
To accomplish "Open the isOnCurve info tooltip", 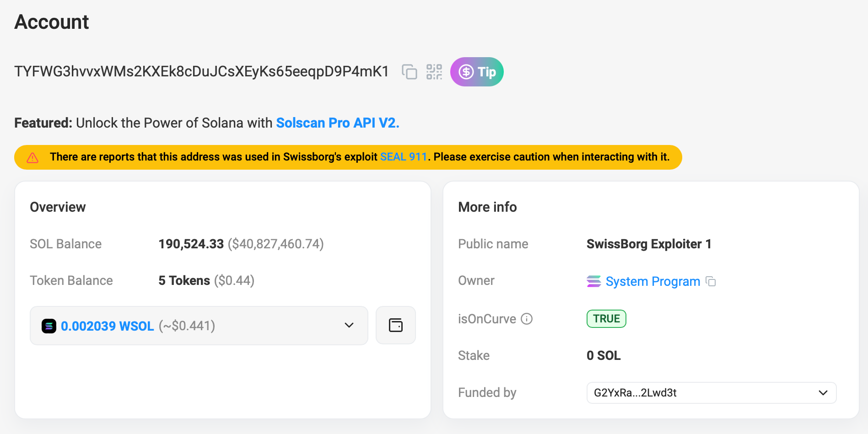I will tap(526, 319).
